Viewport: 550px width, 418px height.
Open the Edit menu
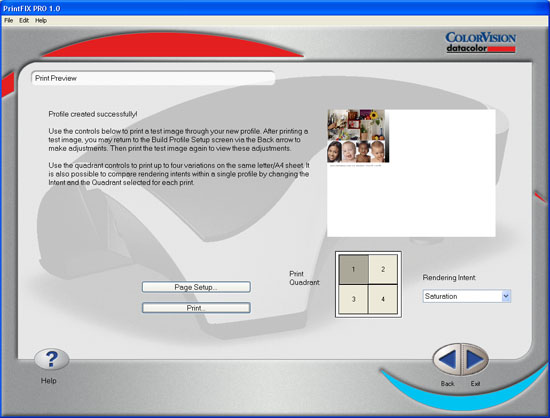pos(24,20)
